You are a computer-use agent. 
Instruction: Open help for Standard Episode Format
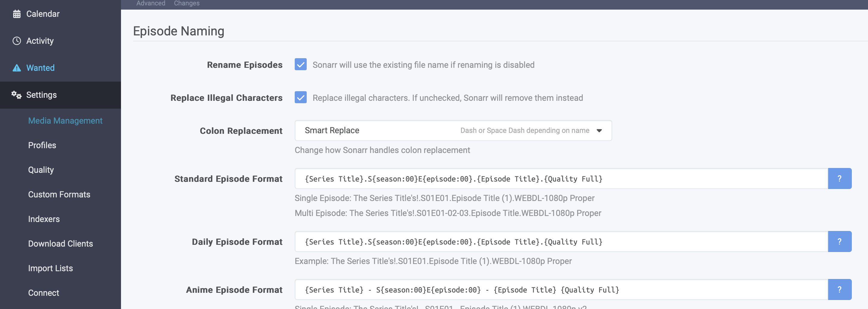[x=839, y=178]
